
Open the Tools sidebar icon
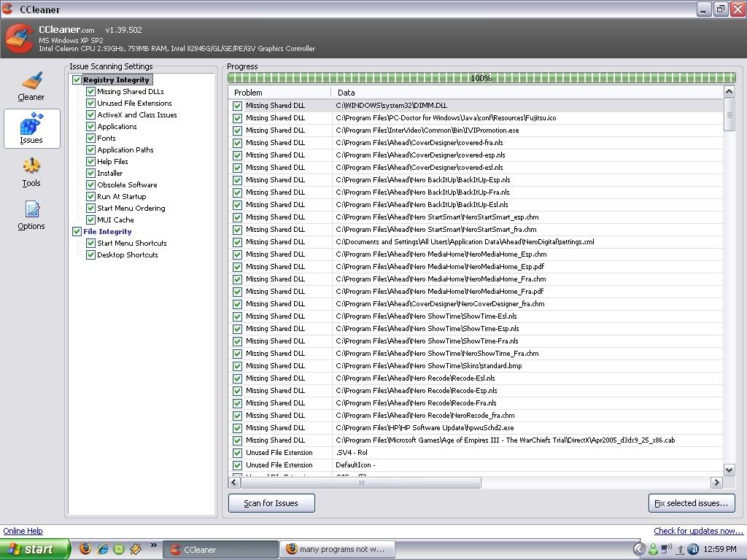[31, 172]
